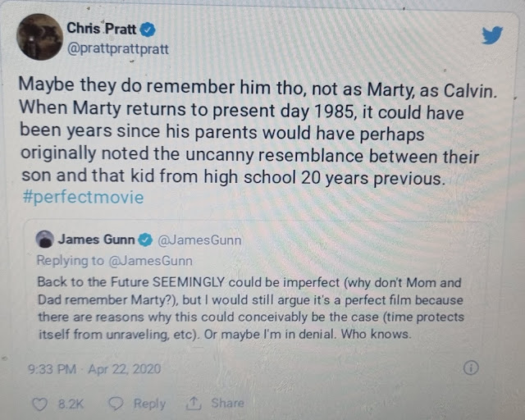Visit the @JamesGunn handle beside name

click(199, 240)
